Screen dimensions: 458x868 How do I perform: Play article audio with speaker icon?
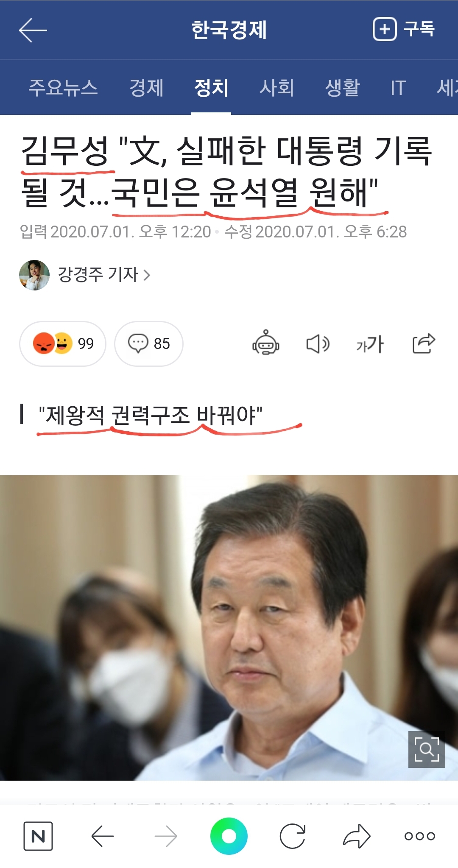(318, 343)
